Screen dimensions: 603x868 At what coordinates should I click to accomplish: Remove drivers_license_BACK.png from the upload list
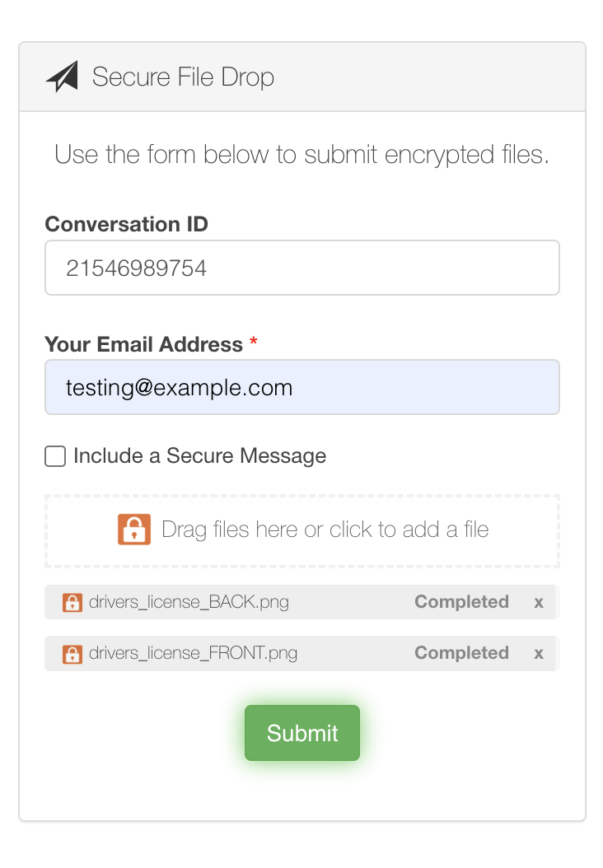538,602
